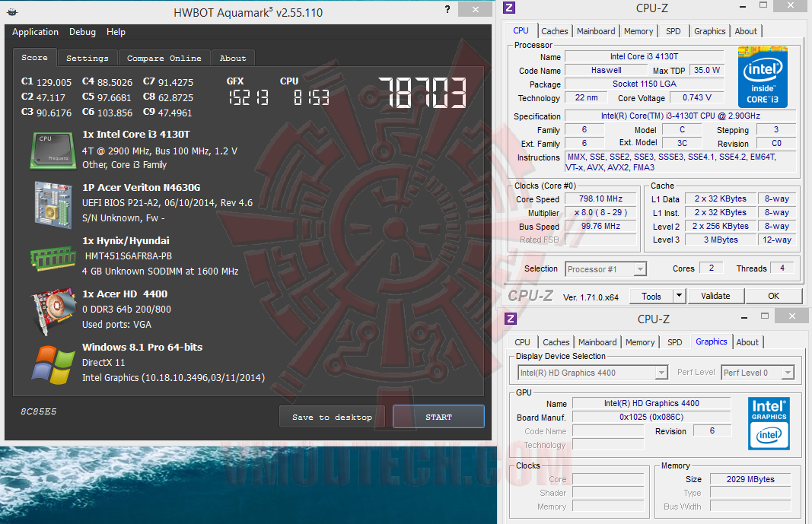The width and height of the screenshot is (812, 524).
Task: Click the CPU score value 8153
Action: click(311, 97)
